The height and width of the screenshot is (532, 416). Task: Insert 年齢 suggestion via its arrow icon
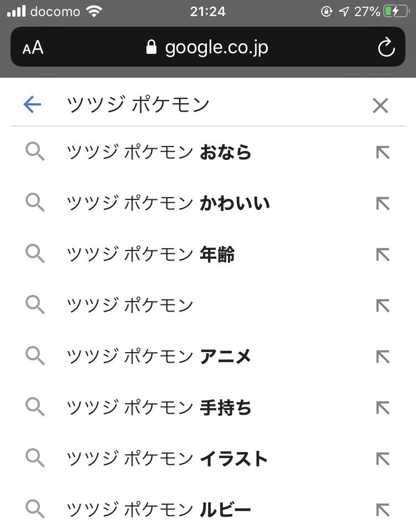pyautogui.click(x=383, y=255)
